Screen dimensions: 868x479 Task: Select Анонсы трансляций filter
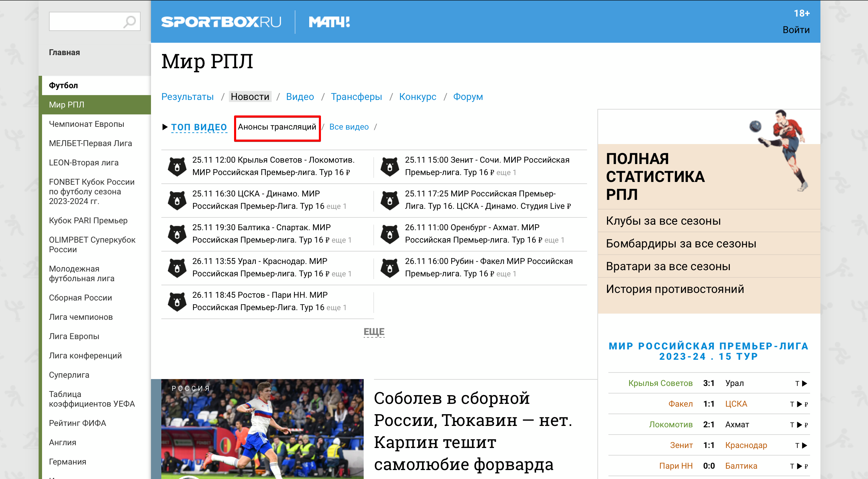[x=277, y=127]
